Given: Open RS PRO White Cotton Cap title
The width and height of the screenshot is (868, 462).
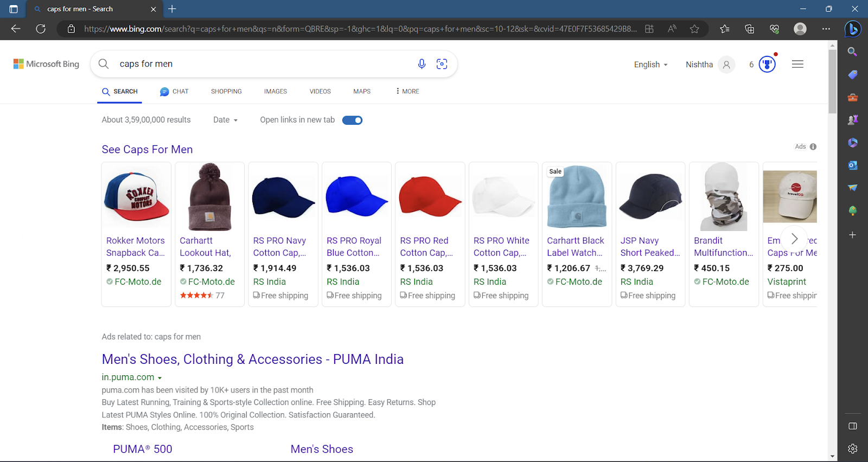Looking at the screenshot, I should pos(501,247).
